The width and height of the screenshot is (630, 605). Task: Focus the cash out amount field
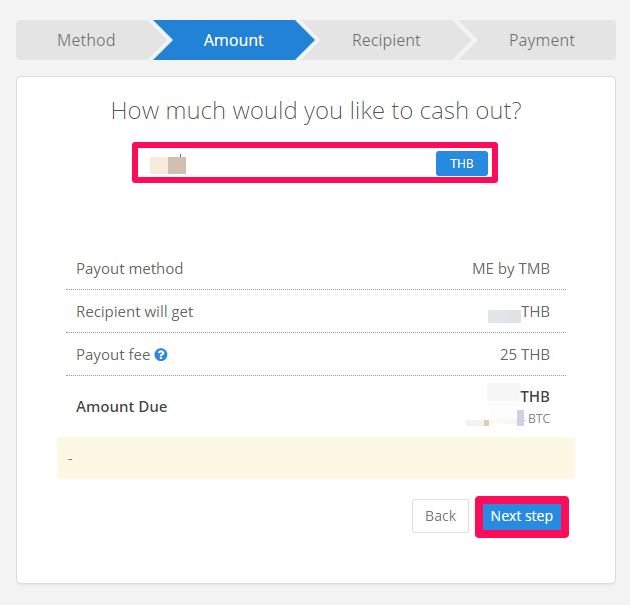click(287, 163)
